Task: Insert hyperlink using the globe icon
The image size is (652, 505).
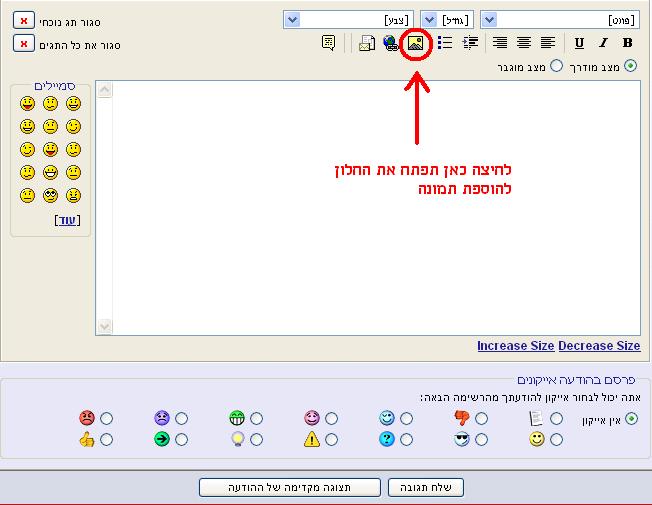Action: click(x=391, y=43)
